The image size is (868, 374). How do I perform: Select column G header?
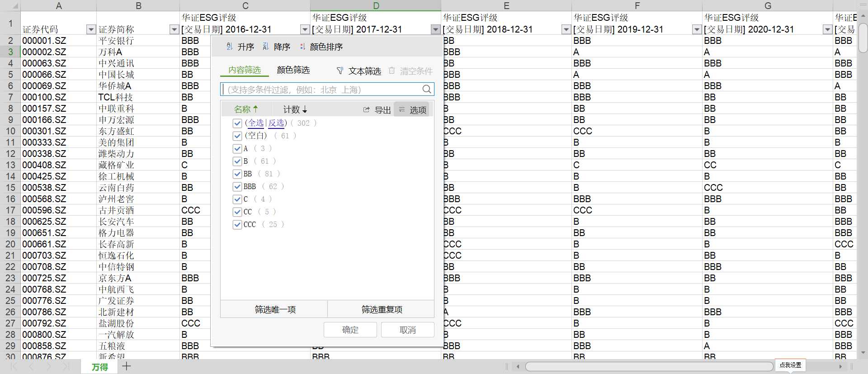pyautogui.click(x=768, y=5)
